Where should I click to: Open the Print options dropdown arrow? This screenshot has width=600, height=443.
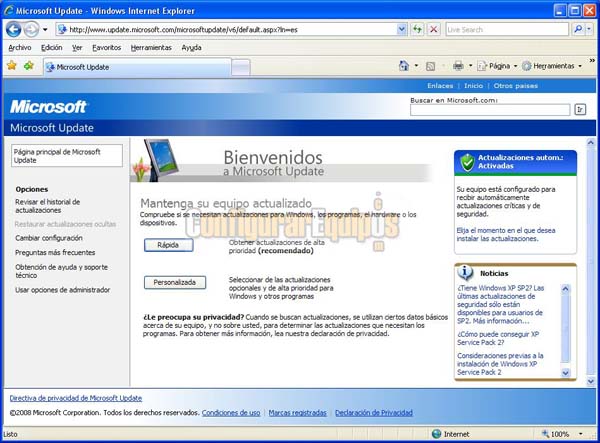pyautogui.click(x=470, y=66)
